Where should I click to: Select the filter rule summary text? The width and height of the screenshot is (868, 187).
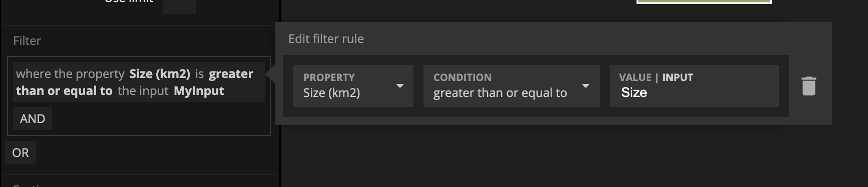(x=139, y=82)
